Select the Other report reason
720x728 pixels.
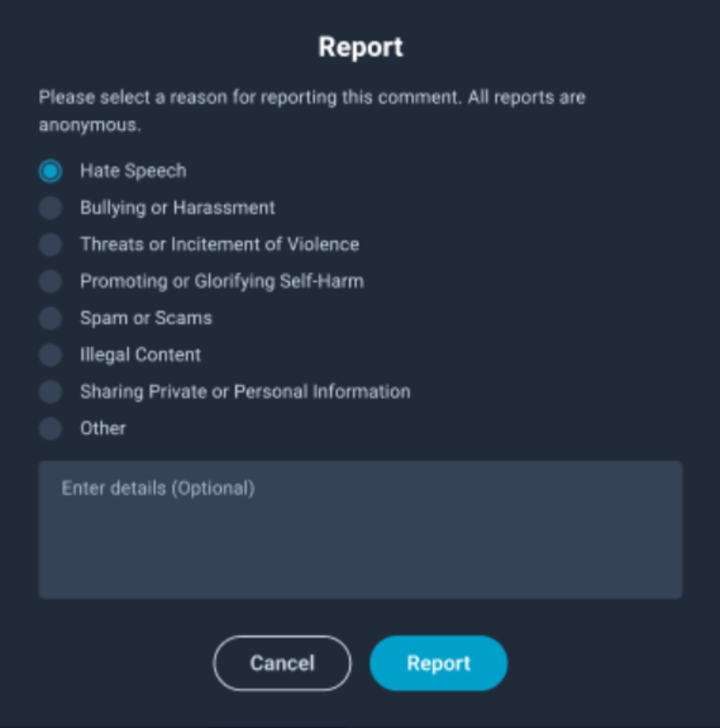(x=50, y=428)
